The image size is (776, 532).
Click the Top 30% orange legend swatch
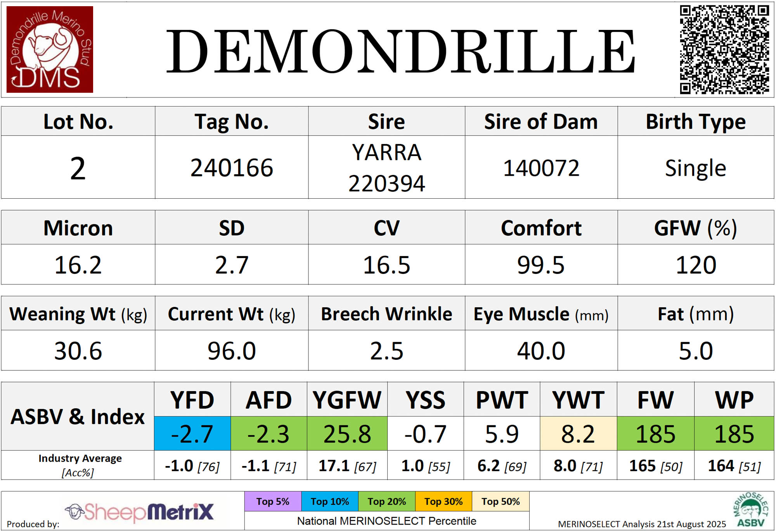pyautogui.click(x=443, y=501)
